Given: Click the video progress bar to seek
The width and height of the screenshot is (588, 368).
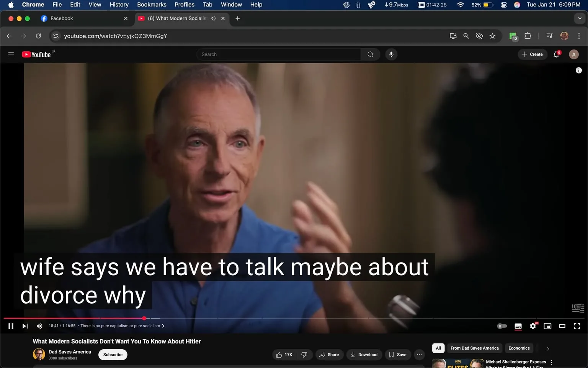Looking at the screenshot, I should 230,318.
